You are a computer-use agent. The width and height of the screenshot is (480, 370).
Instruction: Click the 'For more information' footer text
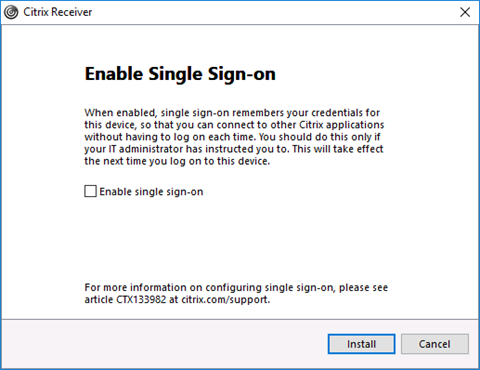236,293
